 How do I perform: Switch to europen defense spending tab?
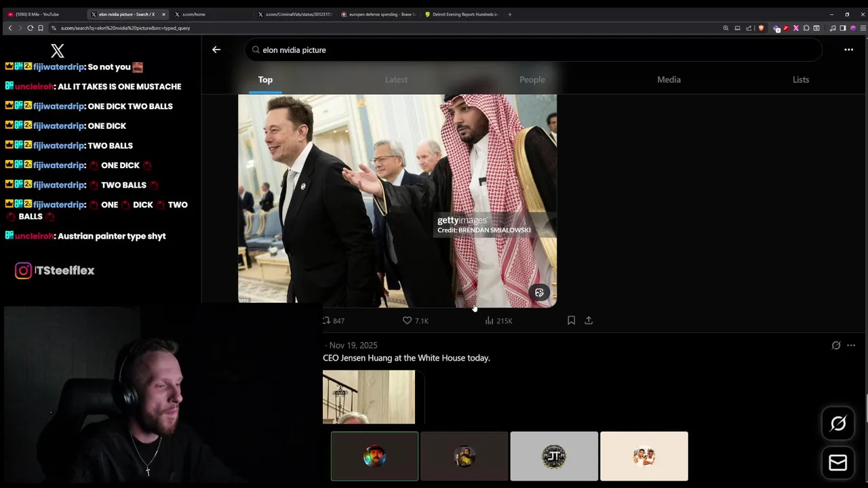[x=378, y=14]
